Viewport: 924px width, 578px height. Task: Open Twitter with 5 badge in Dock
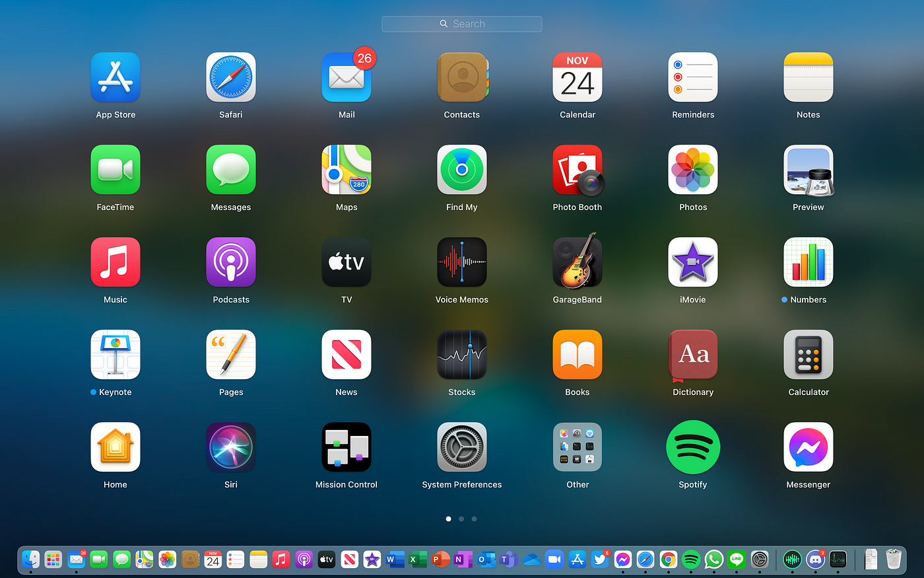coord(600,560)
